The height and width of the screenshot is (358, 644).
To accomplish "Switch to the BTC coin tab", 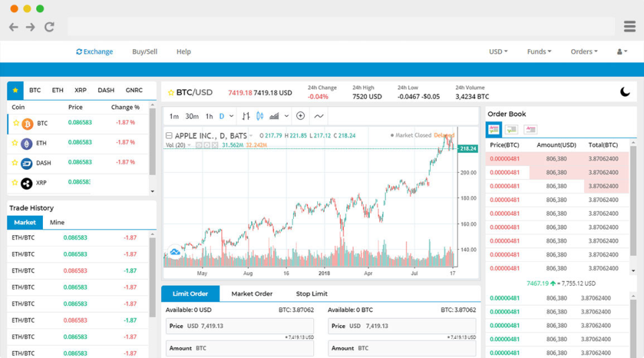I will tap(35, 90).
